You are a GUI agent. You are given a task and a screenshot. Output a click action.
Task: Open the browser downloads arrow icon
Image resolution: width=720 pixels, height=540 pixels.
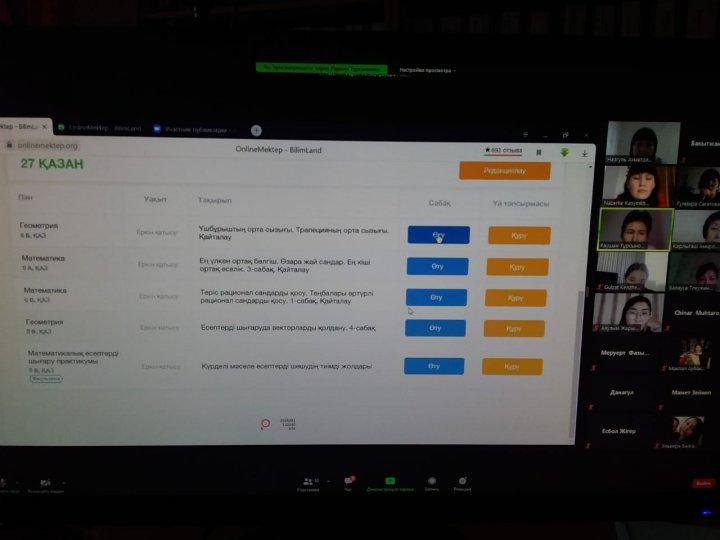tap(584, 153)
